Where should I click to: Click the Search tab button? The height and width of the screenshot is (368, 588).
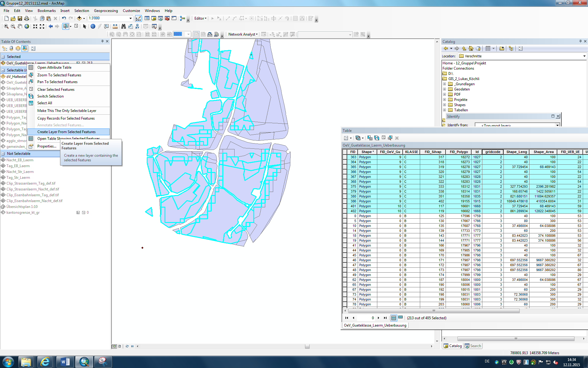tap(473, 346)
